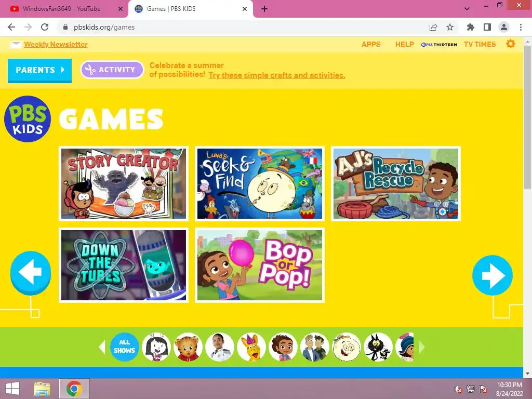Open TV TIMES
This screenshot has height=399, width=532.
[x=480, y=45]
